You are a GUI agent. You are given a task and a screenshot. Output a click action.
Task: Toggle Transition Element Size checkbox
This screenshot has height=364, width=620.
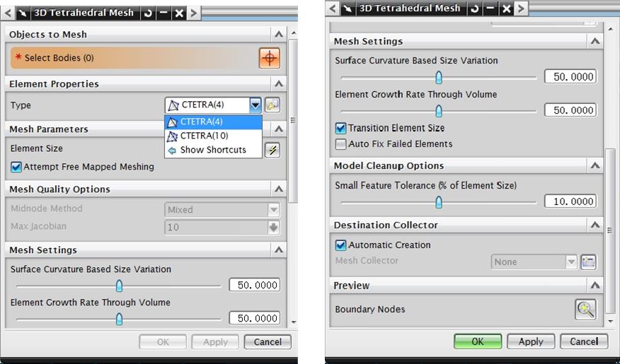tap(340, 129)
